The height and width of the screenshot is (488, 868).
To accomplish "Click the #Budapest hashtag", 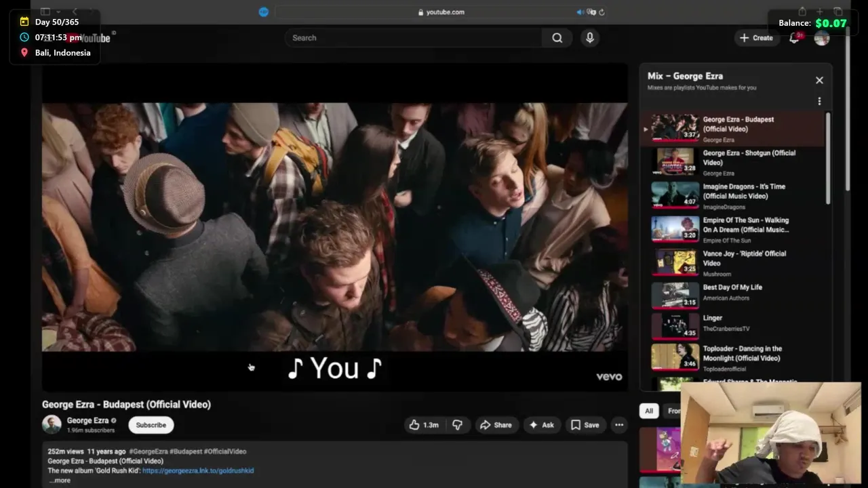I will click(186, 451).
